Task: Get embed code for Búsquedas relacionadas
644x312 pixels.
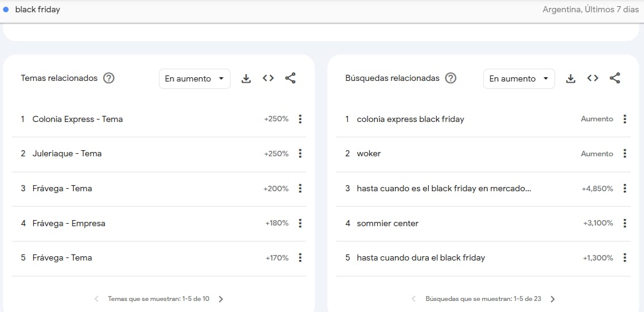Action: 592,78
